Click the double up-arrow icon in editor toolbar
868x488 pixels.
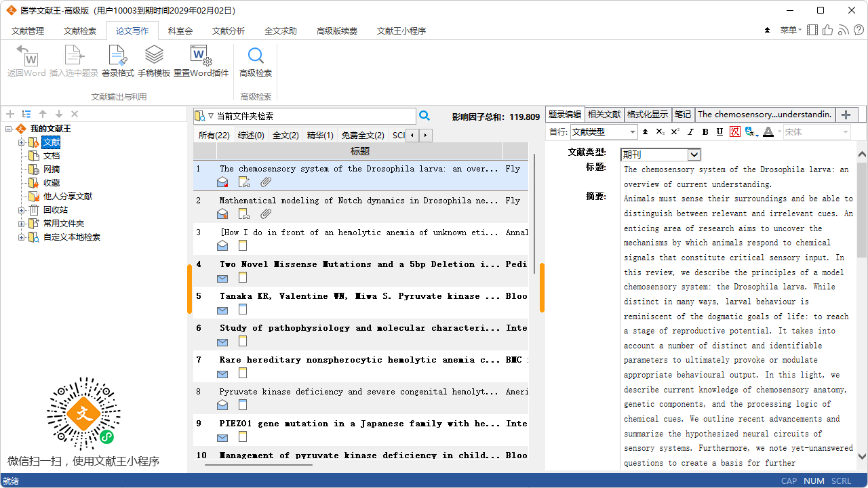pyautogui.click(x=646, y=132)
